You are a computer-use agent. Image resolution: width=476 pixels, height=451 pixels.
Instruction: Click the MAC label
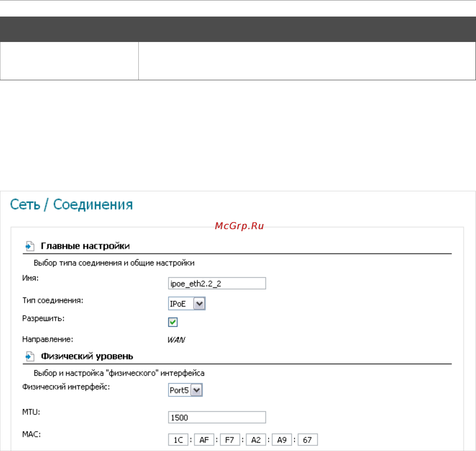[x=32, y=434]
